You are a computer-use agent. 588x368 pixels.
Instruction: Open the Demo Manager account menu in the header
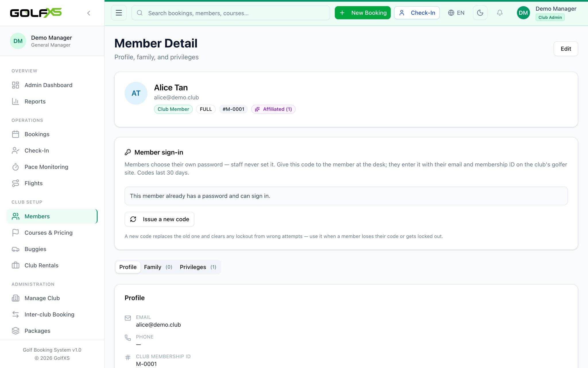[547, 13]
